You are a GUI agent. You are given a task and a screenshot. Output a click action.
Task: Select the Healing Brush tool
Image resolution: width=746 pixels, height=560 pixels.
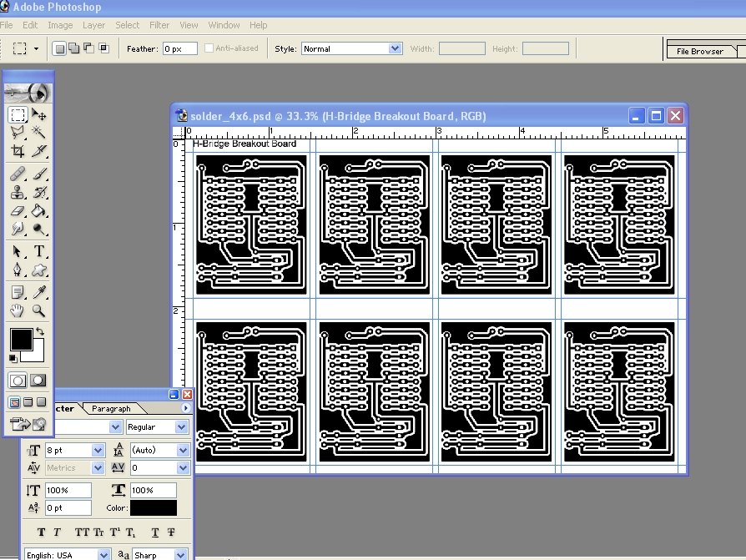tap(18, 174)
